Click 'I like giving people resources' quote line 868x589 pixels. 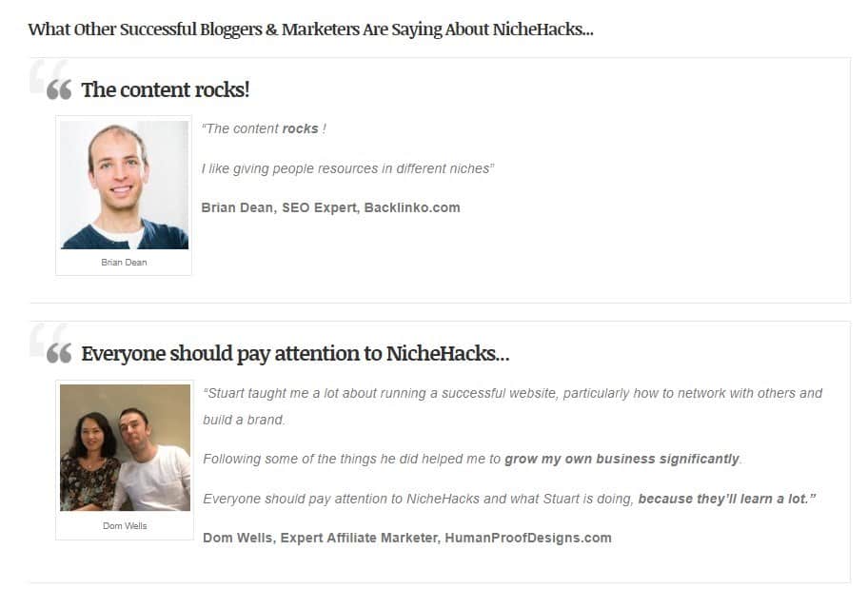click(x=347, y=168)
